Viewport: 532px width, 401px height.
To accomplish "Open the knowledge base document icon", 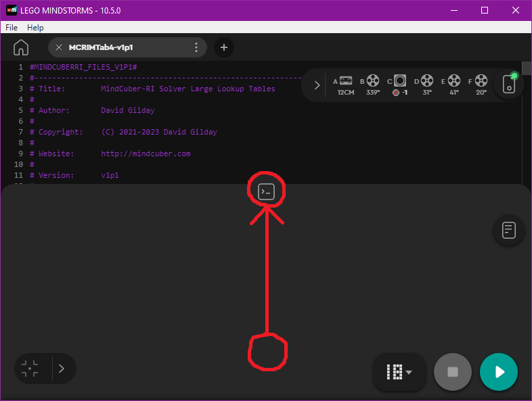I will 509,230.
